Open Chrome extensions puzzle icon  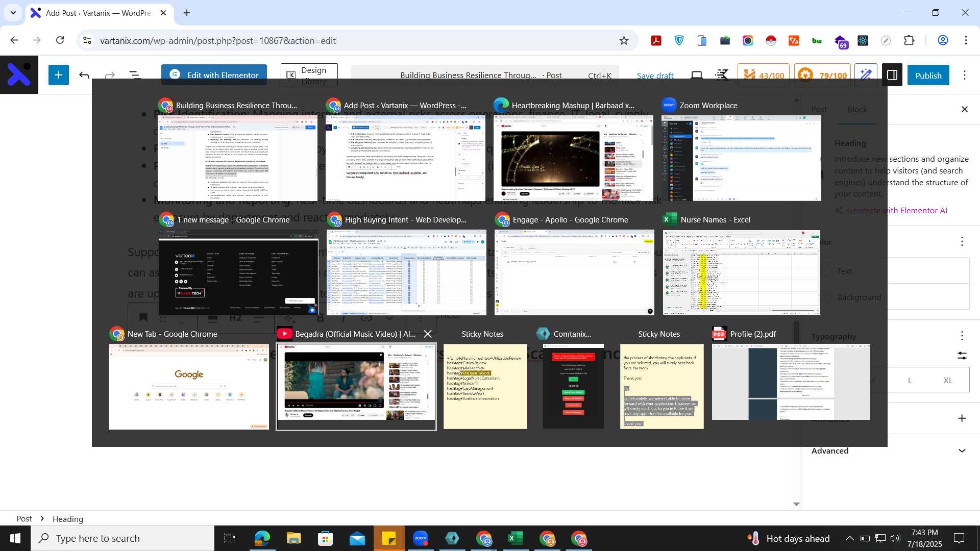(x=909, y=40)
